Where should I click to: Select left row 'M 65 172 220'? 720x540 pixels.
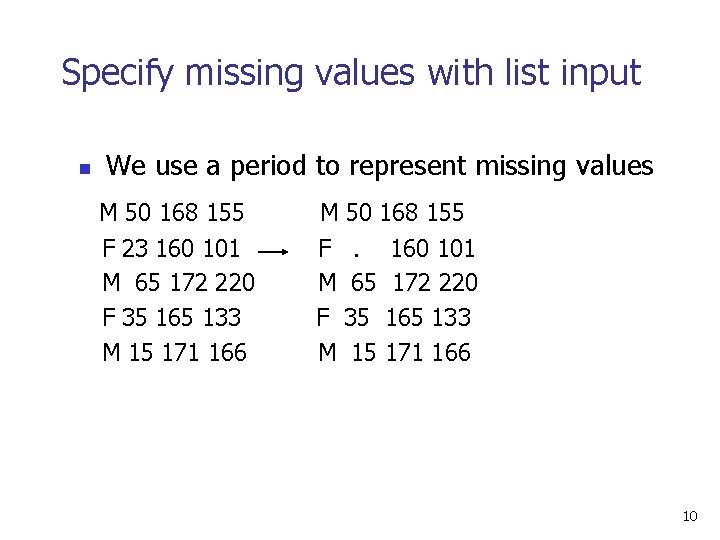tap(179, 282)
